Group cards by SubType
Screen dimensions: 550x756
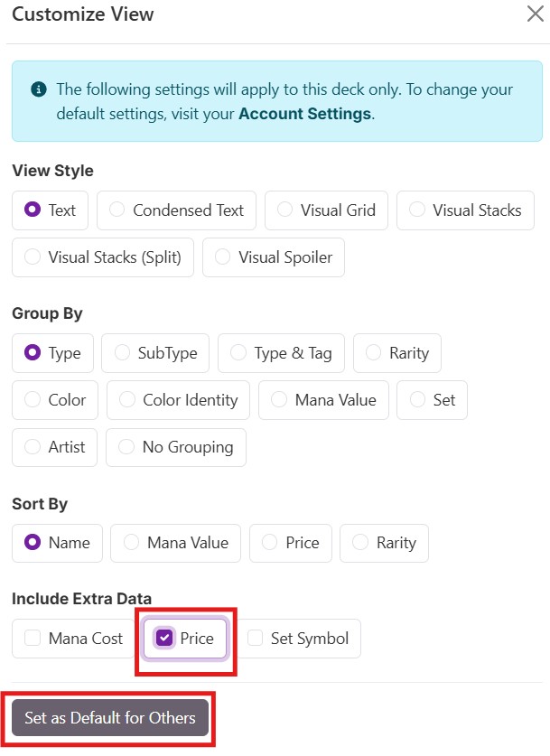(x=155, y=353)
